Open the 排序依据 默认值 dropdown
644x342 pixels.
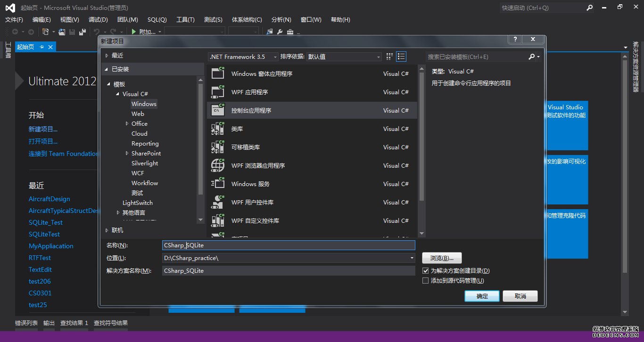click(344, 57)
